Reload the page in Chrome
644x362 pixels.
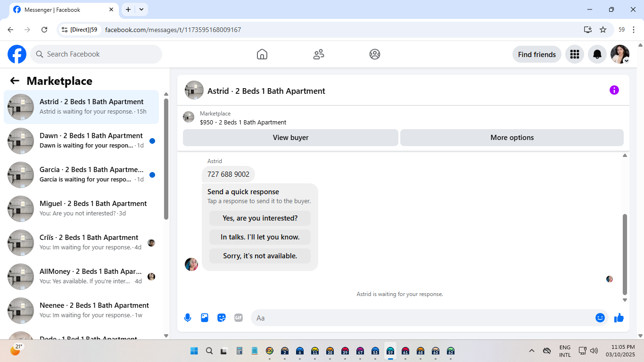point(44,30)
